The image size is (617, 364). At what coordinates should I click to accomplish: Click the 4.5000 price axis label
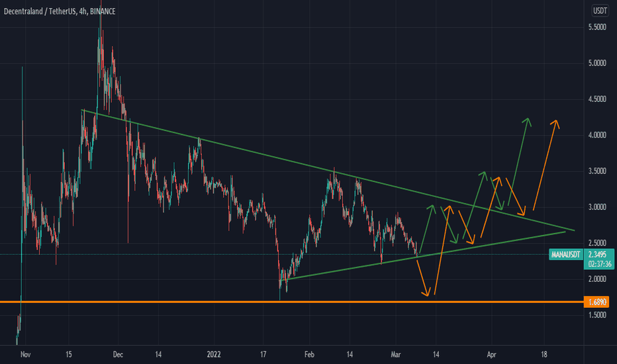pos(597,99)
